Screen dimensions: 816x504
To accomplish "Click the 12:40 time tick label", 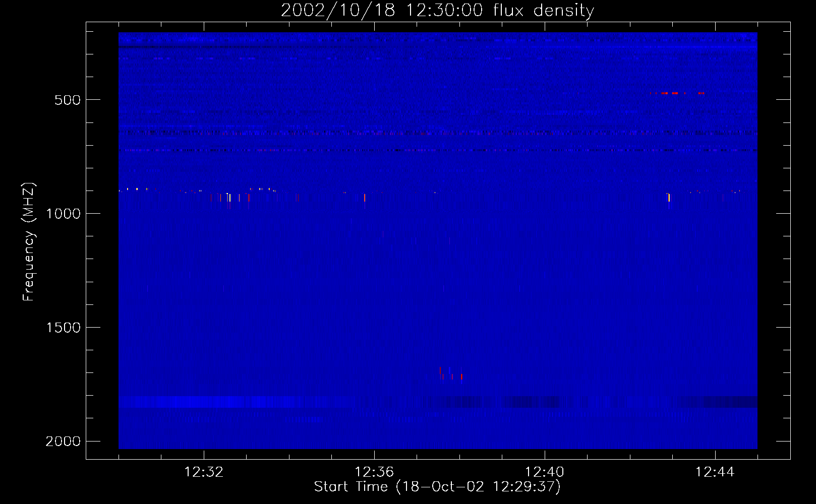I will click(545, 472).
